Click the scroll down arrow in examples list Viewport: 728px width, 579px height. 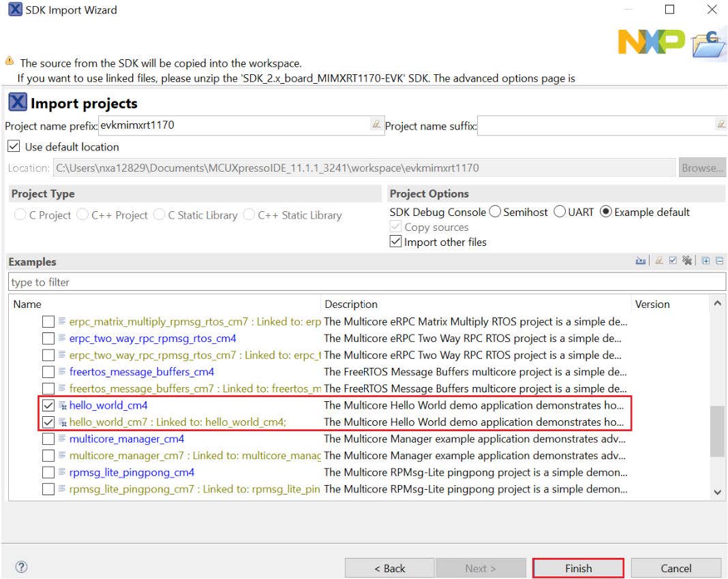tap(717, 492)
